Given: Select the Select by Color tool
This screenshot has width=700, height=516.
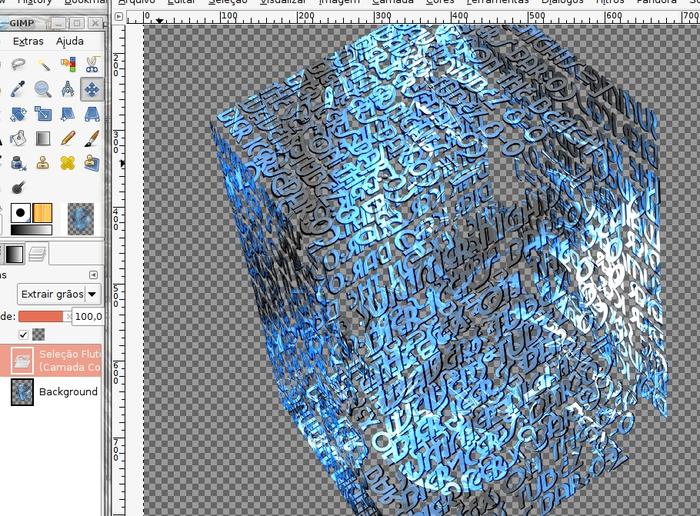Looking at the screenshot, I should pyautogui.click(x=67, y=65).
